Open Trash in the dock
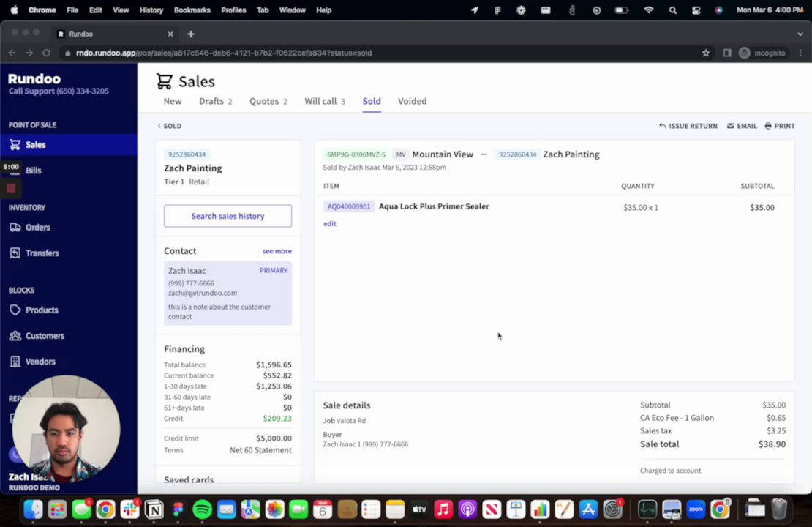 click(x=779, y=510)
